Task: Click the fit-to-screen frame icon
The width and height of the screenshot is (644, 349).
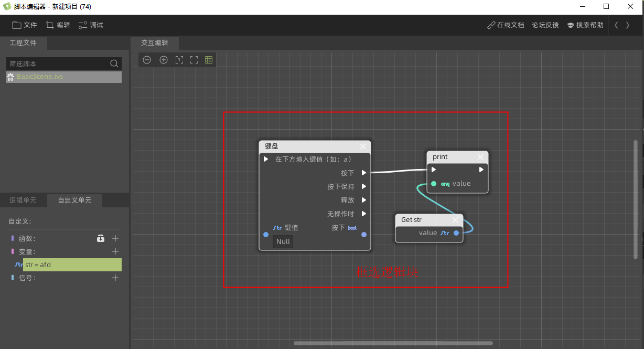Action: pos(194,60)
